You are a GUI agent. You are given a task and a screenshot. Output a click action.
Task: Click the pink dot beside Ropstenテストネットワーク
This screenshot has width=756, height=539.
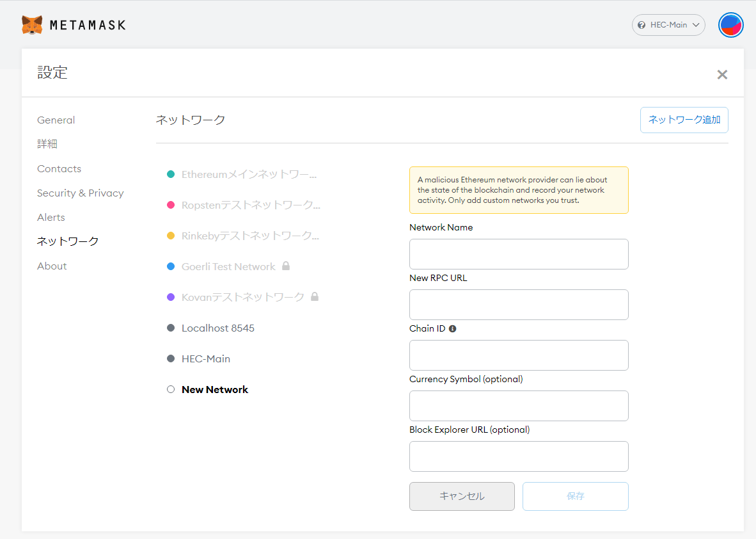click(x=171, y=205)
